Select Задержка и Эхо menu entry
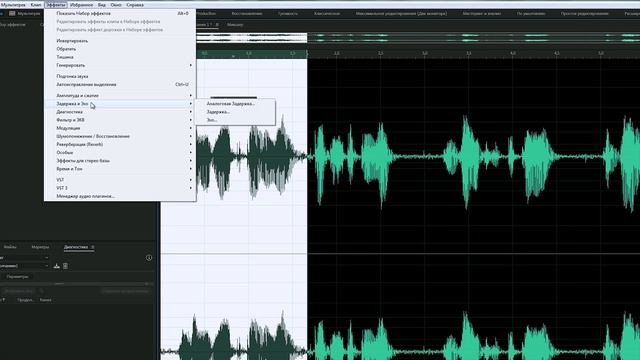Screen dimensions: 640x360 [x=120, y=104]
